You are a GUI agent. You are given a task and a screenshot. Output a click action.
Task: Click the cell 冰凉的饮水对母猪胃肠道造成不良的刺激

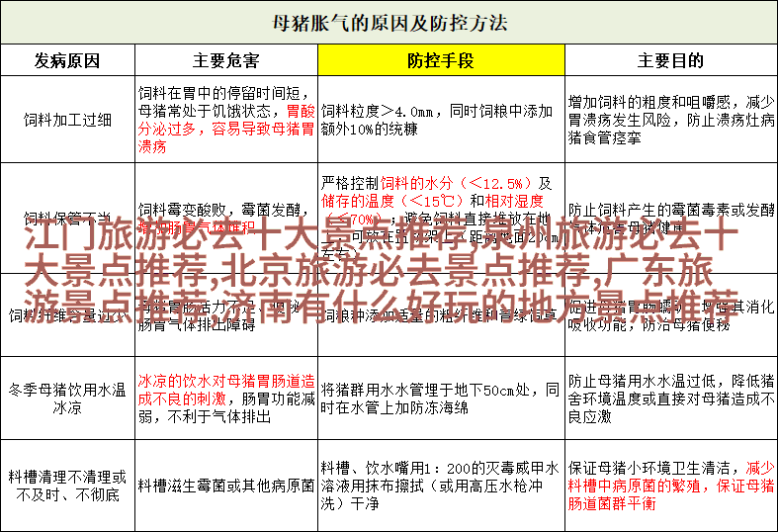226,398
